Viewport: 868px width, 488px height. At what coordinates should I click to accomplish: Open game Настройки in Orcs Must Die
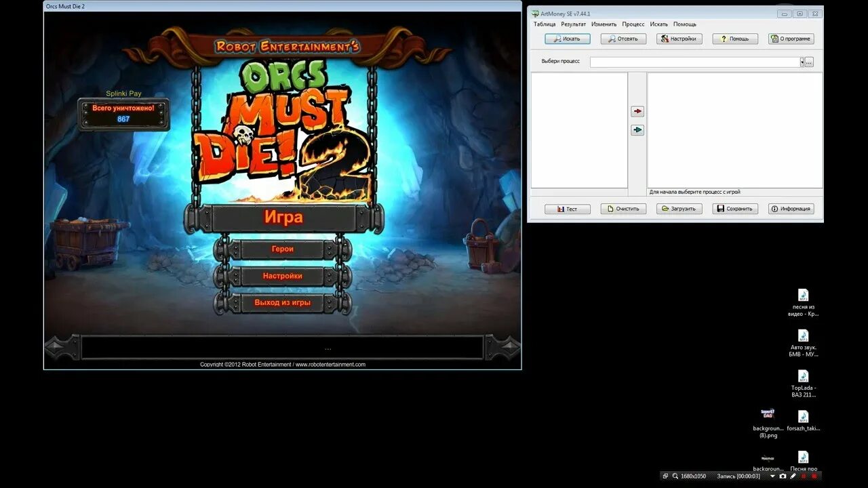(283, 277)
